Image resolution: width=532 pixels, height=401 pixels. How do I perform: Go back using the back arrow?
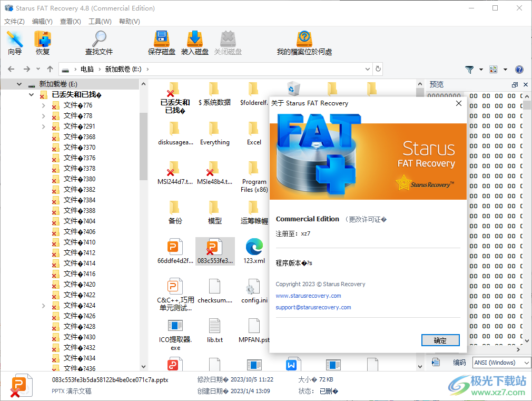pos(11,69)
